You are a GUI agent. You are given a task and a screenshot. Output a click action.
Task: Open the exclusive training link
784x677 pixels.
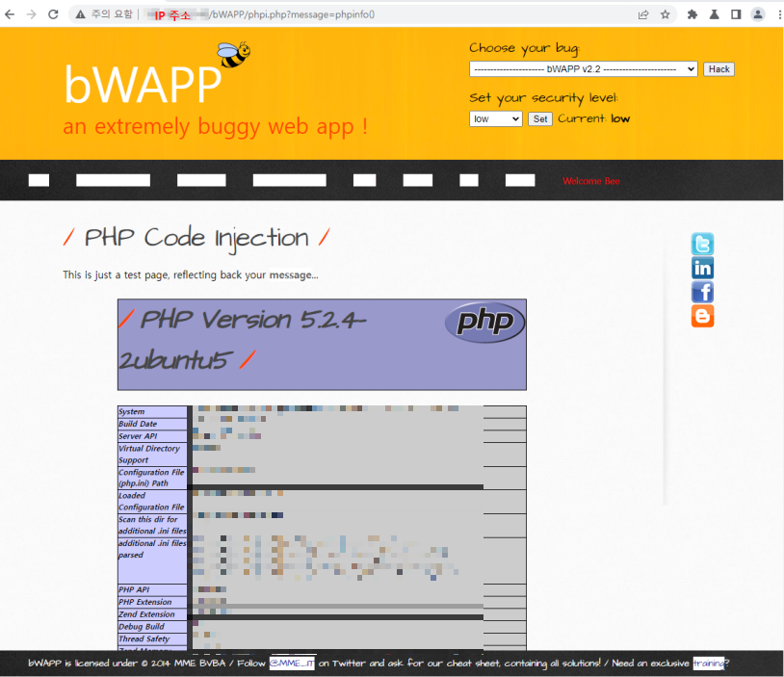(x=709, y=663)
